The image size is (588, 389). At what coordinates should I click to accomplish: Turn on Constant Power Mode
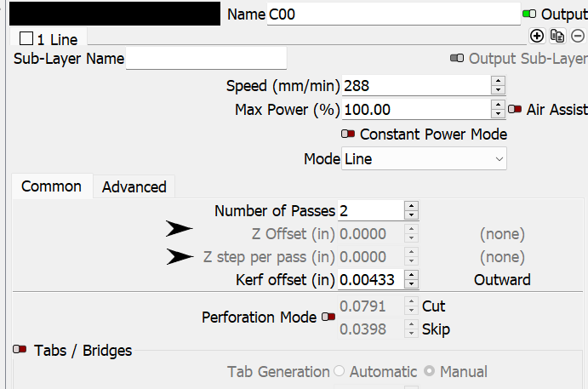tap(348, 134)
